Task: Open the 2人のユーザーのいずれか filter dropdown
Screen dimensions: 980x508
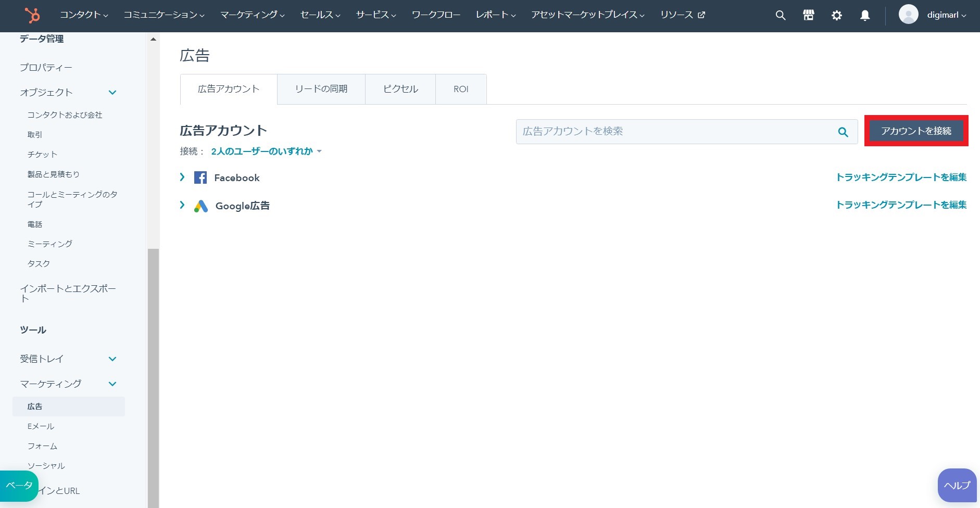Action: point(266,151)
